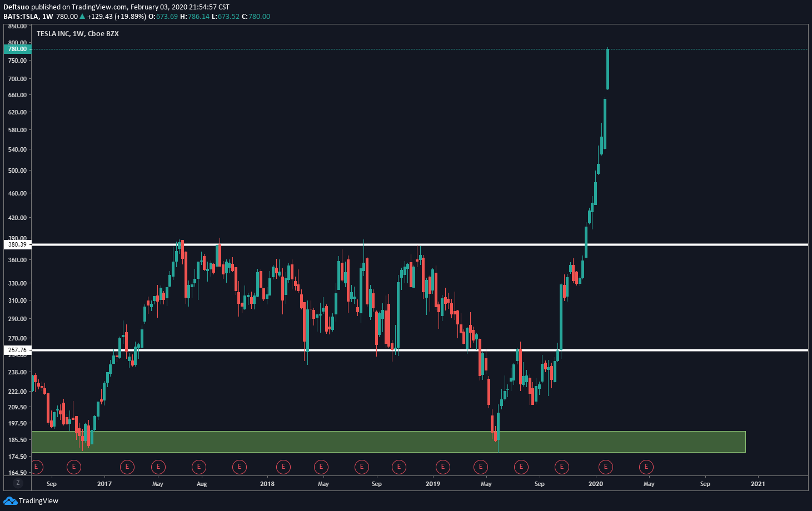This screenshot has width=812, height=511.
Task: Click the 222.00 price axis label
Action: point(17,392)
